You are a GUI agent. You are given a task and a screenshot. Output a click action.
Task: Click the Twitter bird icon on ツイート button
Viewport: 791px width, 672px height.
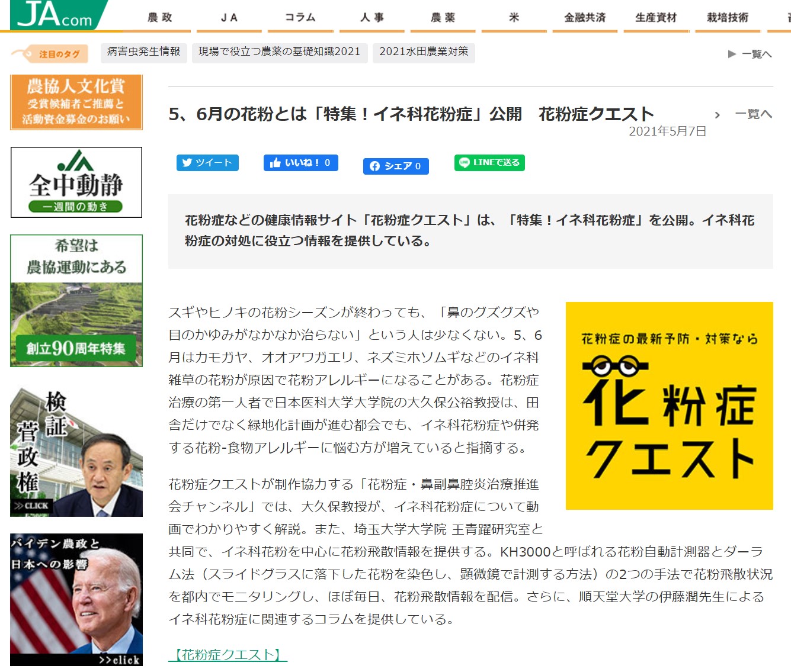pyautogui.click(x=188, y=162)
